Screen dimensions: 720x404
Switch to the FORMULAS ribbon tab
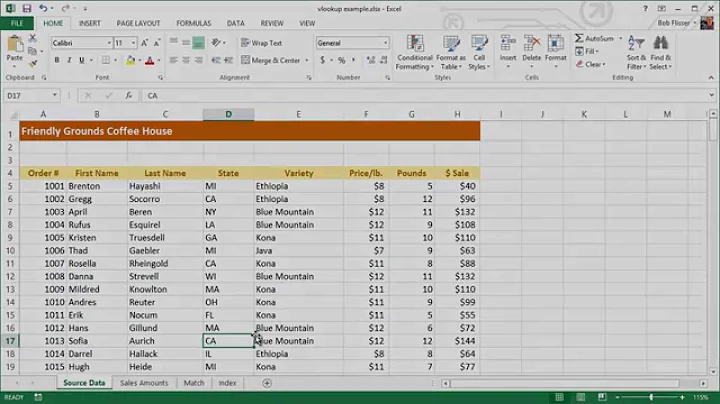(193, 22)
